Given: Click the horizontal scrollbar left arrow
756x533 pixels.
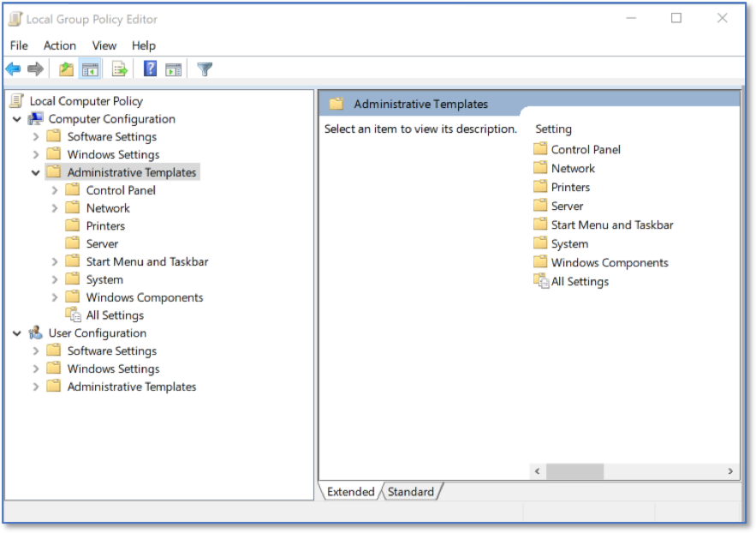Looking at the screenshot, I should pos(538,471).
